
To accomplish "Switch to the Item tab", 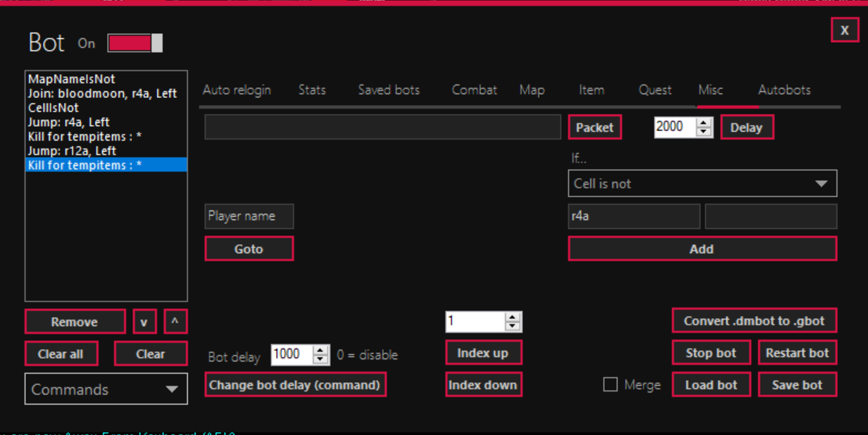I will click(591, 90).
